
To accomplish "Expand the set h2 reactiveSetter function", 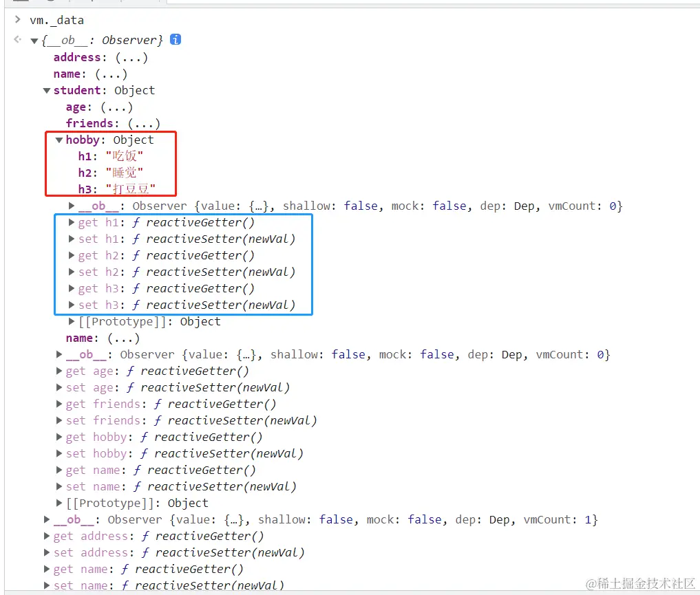I will click(x=72, y=272).
